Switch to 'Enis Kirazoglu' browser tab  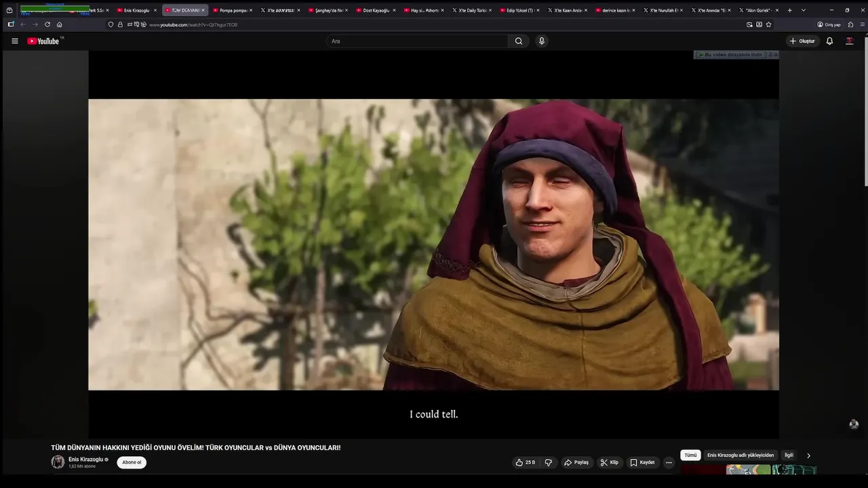coord(137,10)
